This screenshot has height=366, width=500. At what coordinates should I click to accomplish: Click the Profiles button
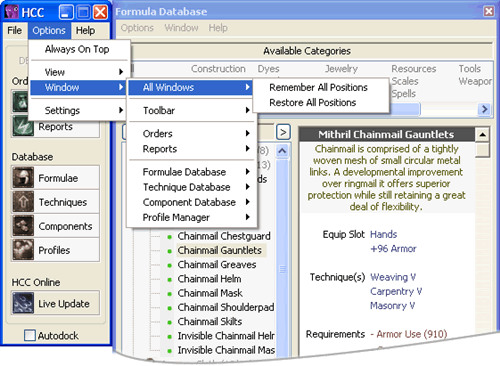click(x=56, y=250)
